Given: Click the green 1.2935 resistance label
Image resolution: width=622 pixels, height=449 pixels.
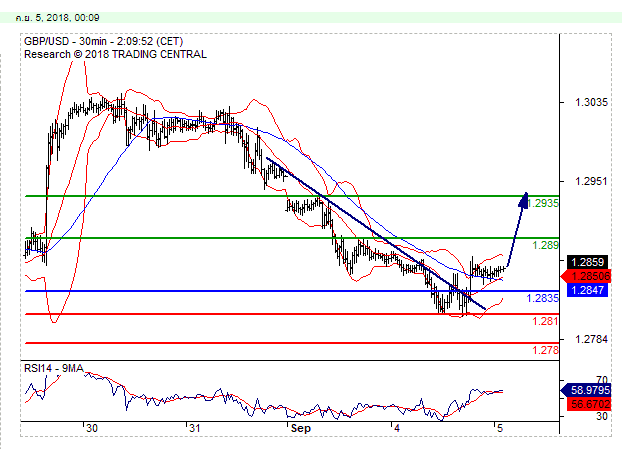Looking at the screenshot, I should [543, 203].
